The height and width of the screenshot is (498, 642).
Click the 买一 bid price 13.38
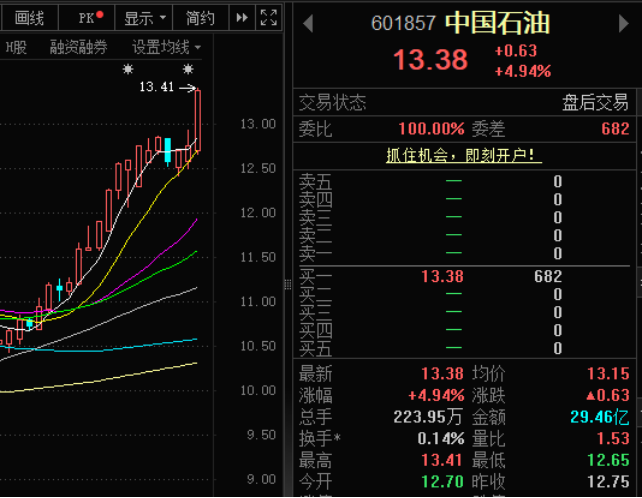[442, 276]
